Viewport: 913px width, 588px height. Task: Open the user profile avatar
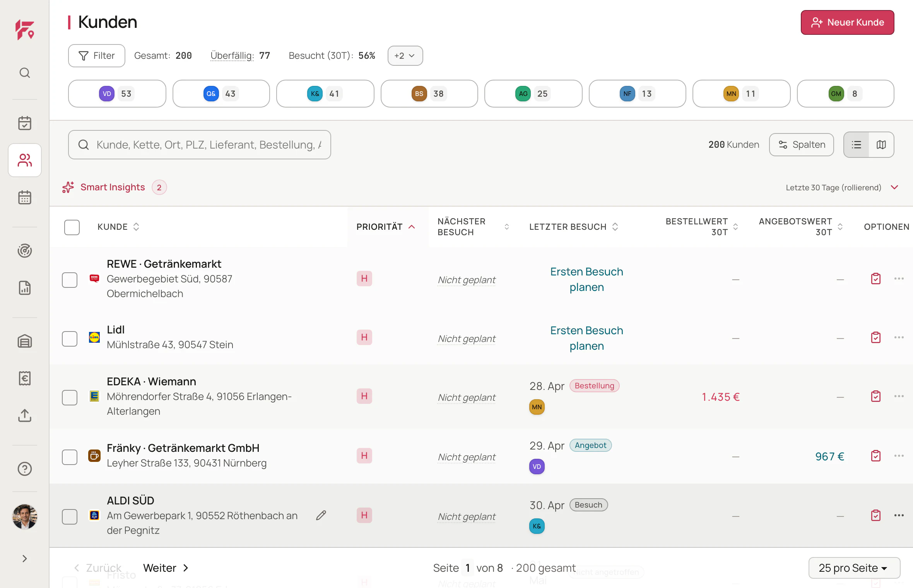point(25,516)
